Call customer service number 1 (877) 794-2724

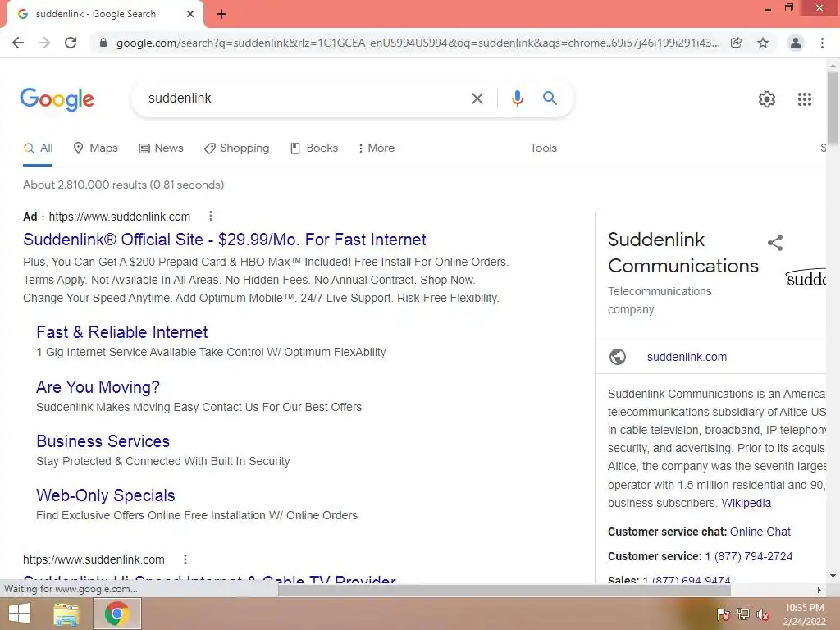point(748,556)
